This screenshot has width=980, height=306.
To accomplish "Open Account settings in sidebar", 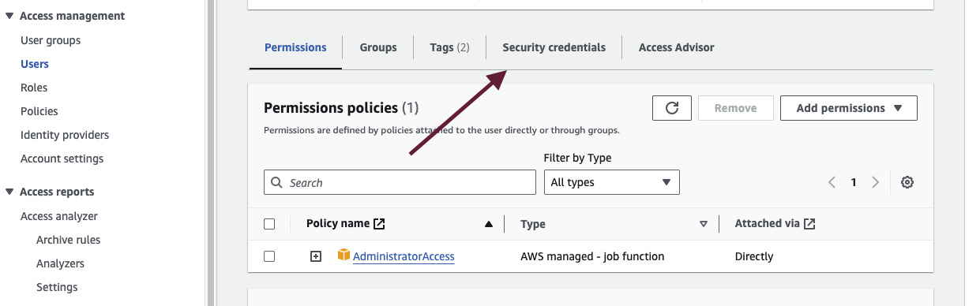I will tap(62, 159).
